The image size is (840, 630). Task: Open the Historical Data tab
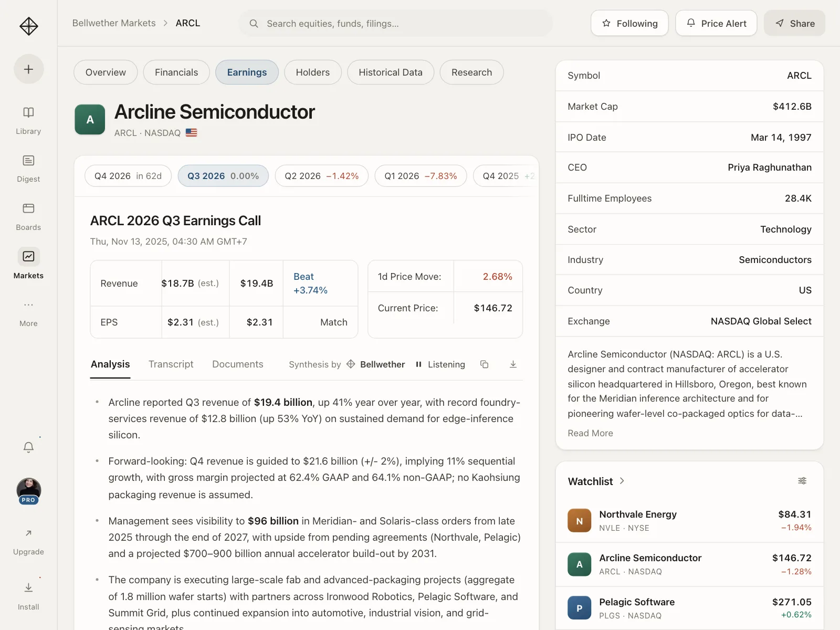click(391, 72)
